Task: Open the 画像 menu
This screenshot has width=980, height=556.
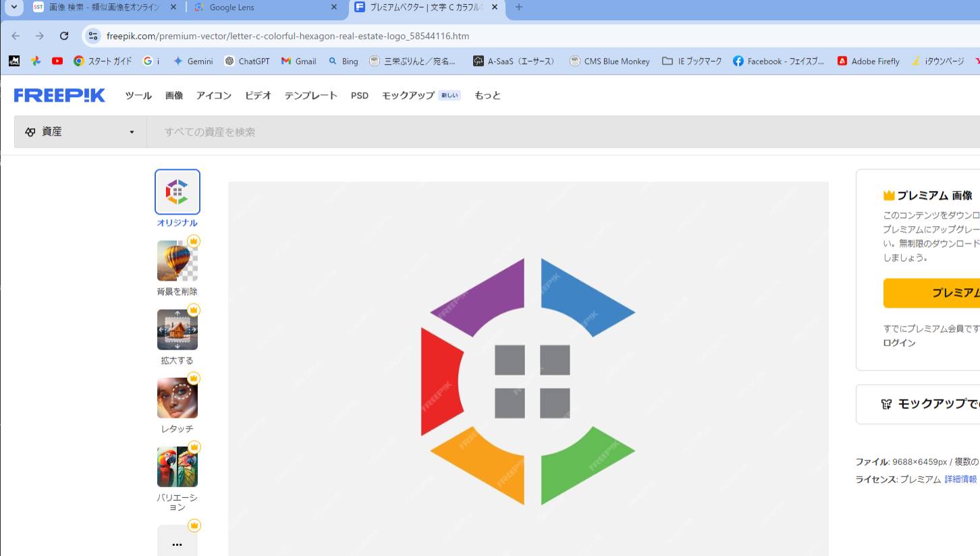Action: coord(174,95)
